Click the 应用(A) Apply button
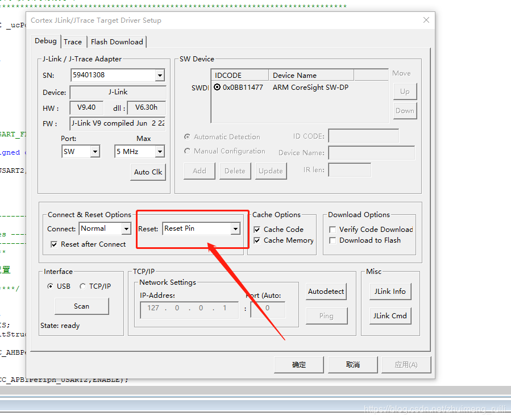 [406, 365]
